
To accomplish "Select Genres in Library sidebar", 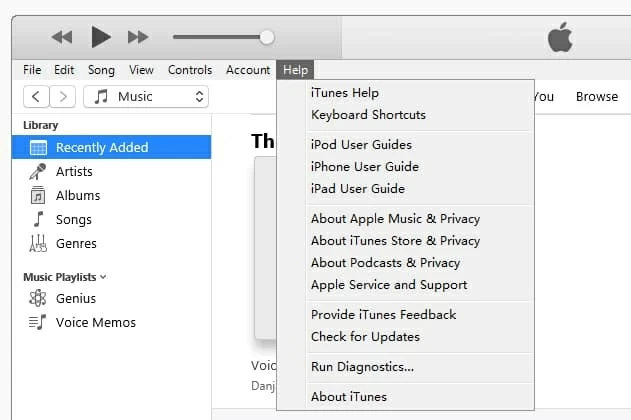I will tap(111, 244).
